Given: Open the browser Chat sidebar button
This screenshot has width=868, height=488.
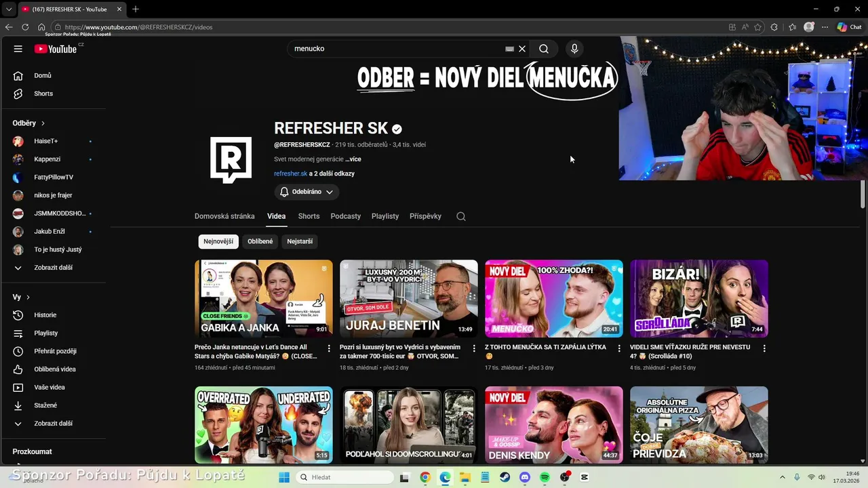Looking at the screenshot, I should pyautogui.click(x=849, y=27).
